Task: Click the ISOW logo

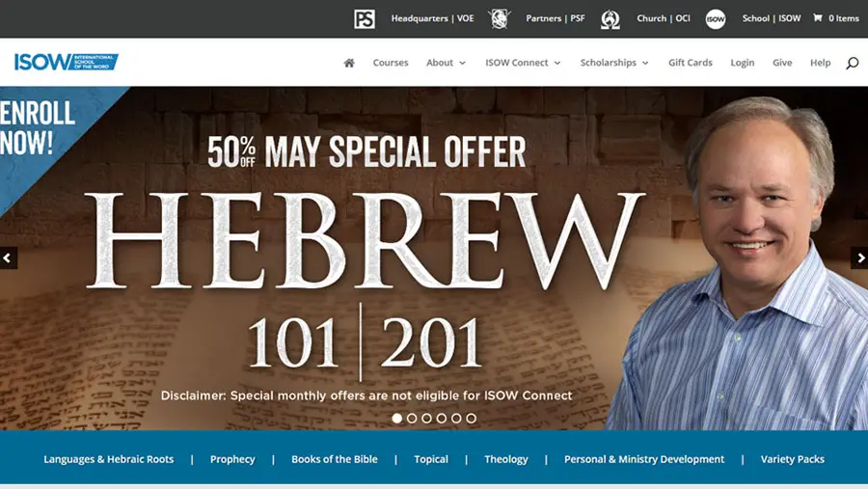Action: [x=67, y=62]
